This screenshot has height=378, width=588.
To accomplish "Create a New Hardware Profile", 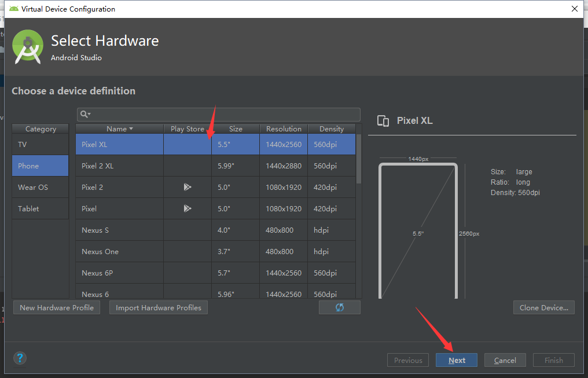I will [56, 307].
